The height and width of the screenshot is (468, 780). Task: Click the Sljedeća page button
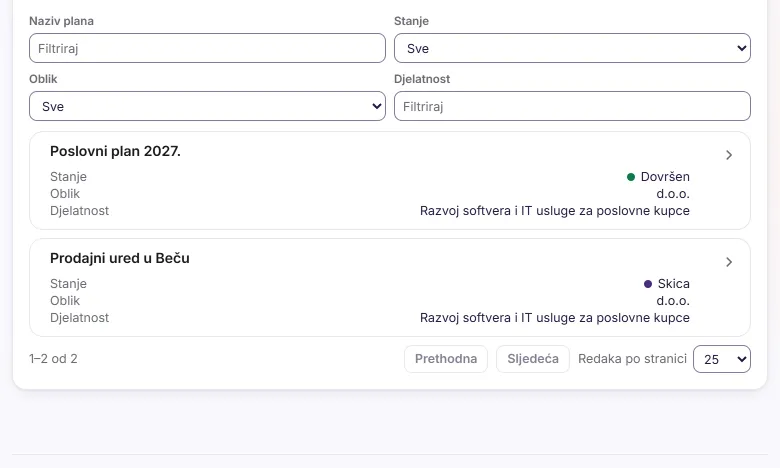[533, 359]
